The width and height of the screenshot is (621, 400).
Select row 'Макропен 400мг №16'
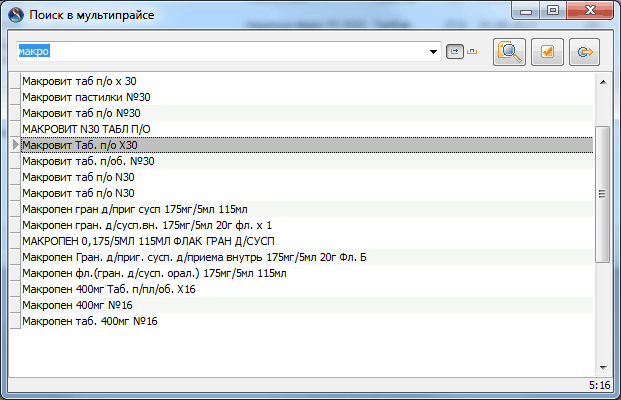coord(307,305)
